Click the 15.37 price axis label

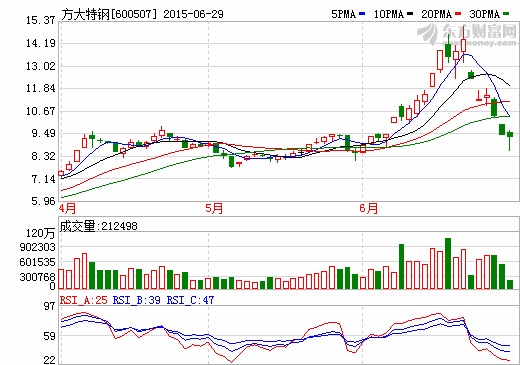point(40,20)
